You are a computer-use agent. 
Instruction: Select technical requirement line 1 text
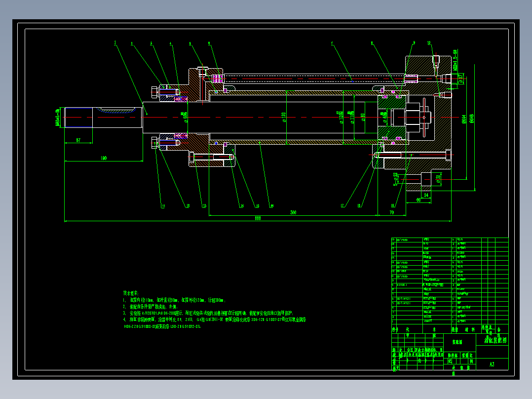pos(174,300)
